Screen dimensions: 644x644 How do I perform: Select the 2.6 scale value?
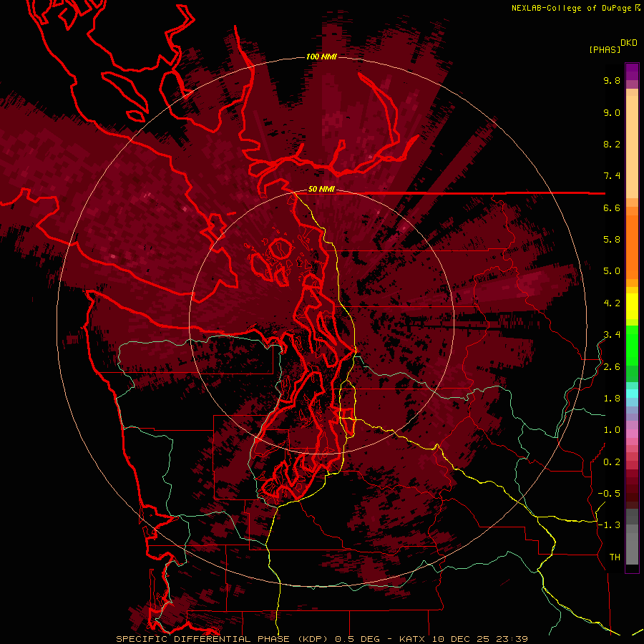tap(612, 367)
